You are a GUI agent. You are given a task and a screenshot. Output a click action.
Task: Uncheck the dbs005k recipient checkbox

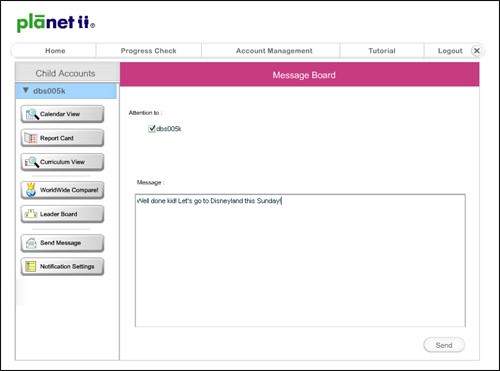click(x=152, y=128)
